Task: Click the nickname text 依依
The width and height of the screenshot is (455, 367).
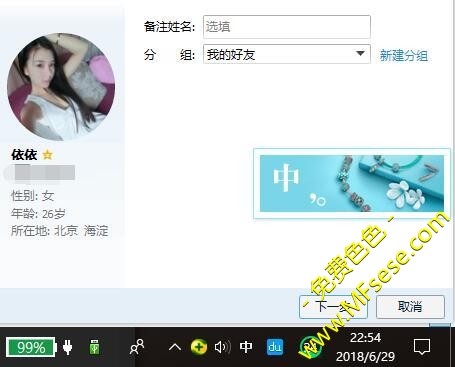Action: pos(24,155)
